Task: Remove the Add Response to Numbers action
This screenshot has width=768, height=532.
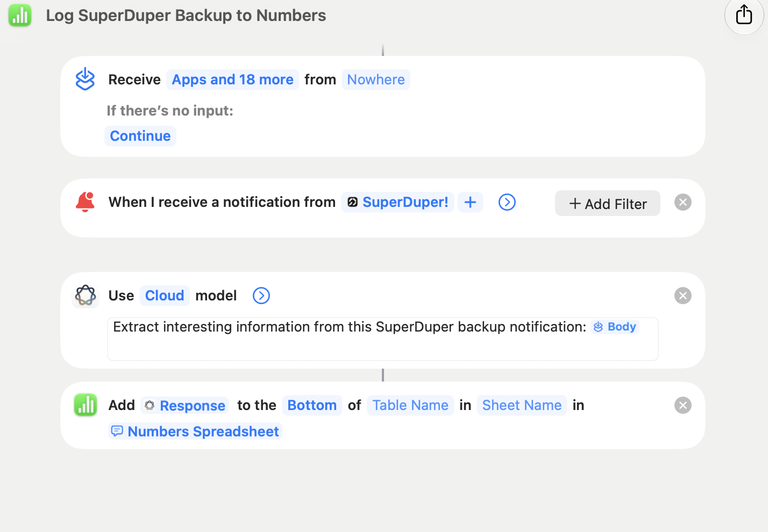Action: 683,405
